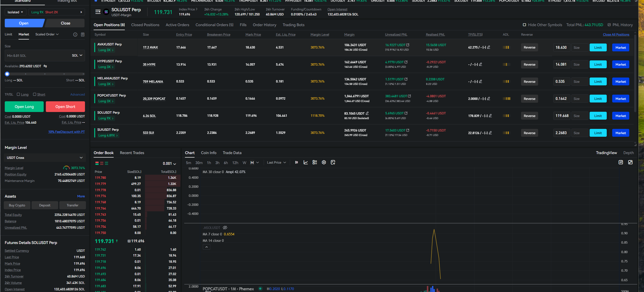This screenshot has height=292, width=644.
Task: Open the Last Price chart dropdown
Action: tap(276, 163)
